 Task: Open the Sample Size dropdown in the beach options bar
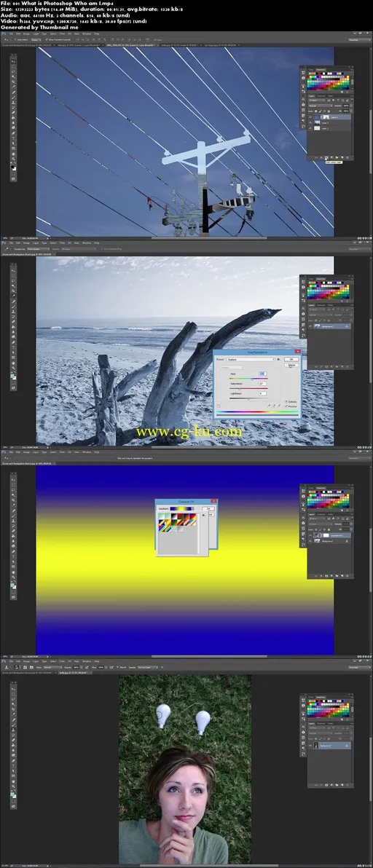pyautogui.click(x=39, y=249)
